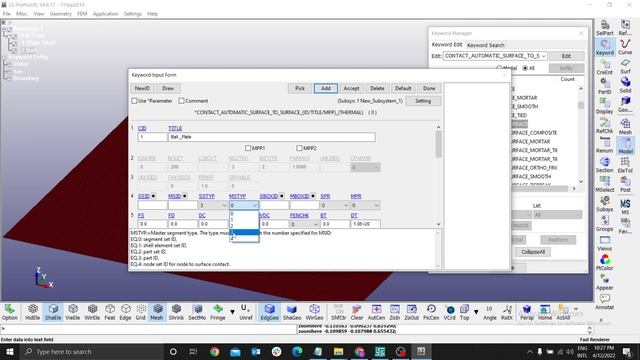Open the FEM menu
Viewport: 640px width, 360px height.
pyautogui.click(x=82, y=14)
